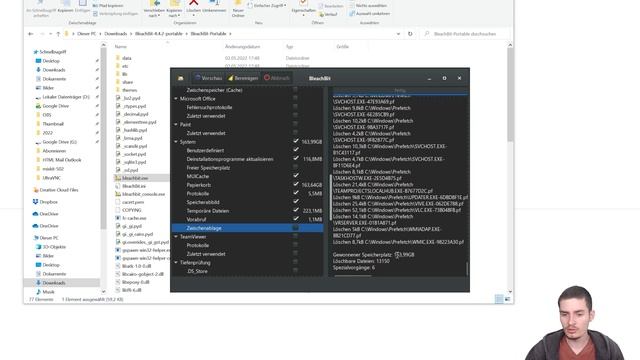Image resolution: width=640 pixels, height=360 pixels.
Task: Click Dieser PC in the address breadcrumb
Action: click(87, 34)
